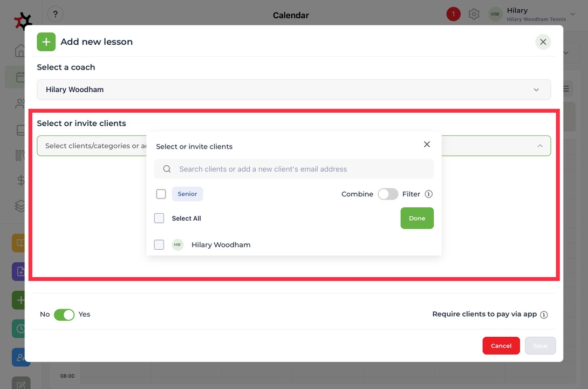This screenshot has height=389, width=588.
Task: Click the info icon beside Filter
Action: (x=429, y=194)
